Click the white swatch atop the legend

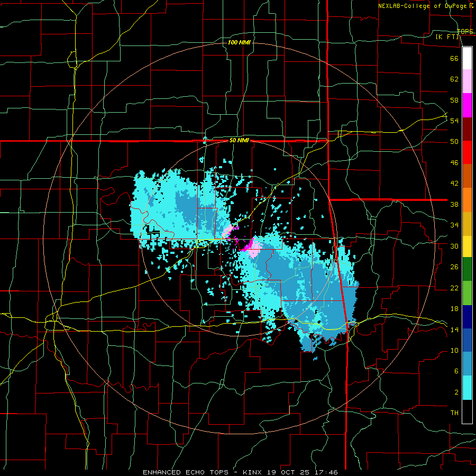coord(467,58)
